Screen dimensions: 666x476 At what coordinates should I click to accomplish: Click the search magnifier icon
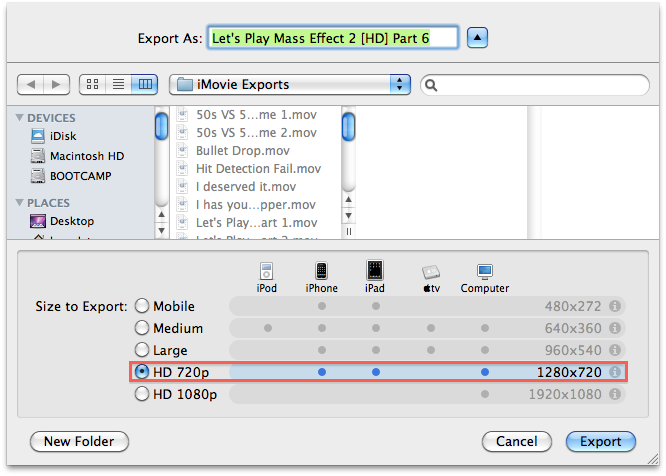pyautogui.click(x=431, y=85)
